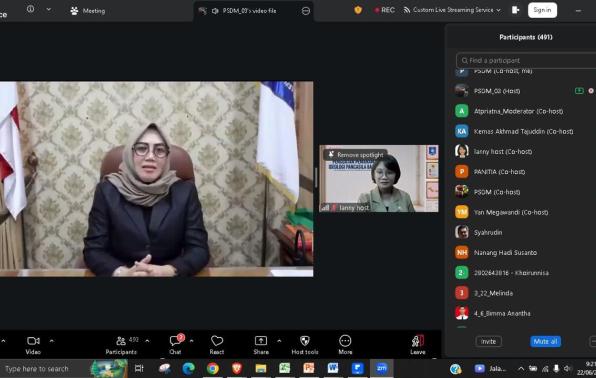
Task: Open PowerPoint from the taskbar
Action: point(309,368)
